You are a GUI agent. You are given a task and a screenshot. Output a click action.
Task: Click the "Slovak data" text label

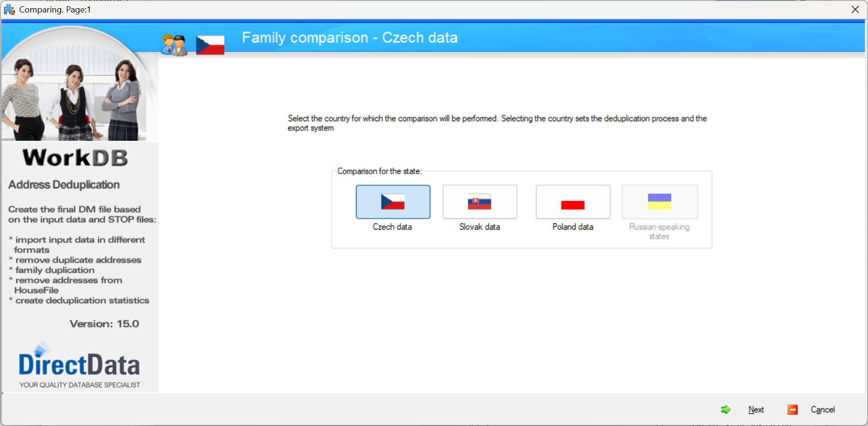coord(479,227)
